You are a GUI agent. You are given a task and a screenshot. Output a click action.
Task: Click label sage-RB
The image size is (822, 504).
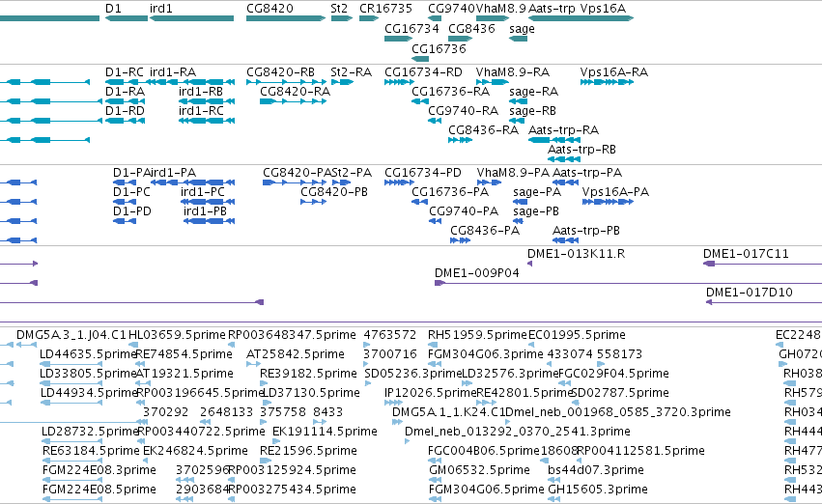coord(532,111)
